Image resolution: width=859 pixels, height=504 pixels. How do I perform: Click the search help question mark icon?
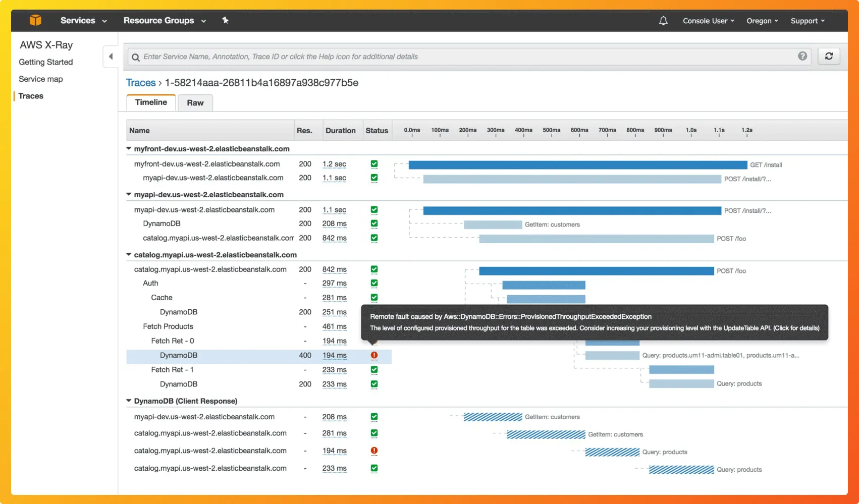point(802,56)
